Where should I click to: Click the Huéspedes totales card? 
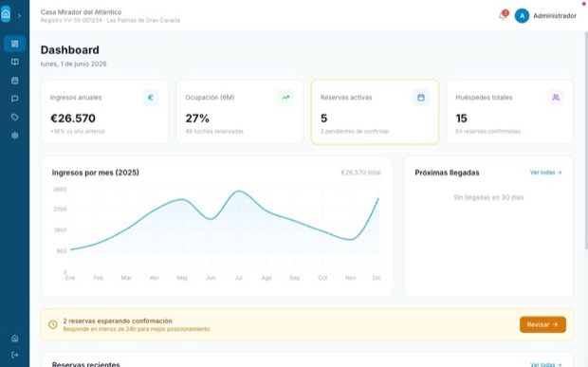510,112
